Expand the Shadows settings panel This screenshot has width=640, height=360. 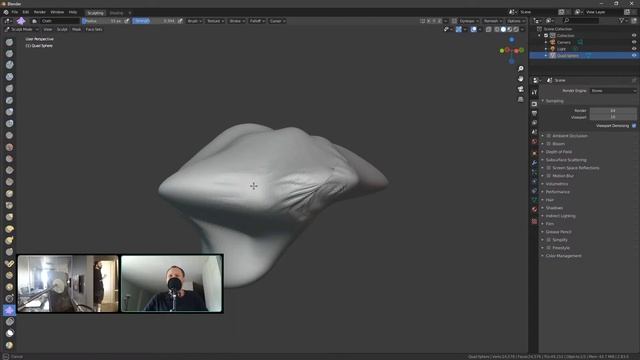[554, 208]
